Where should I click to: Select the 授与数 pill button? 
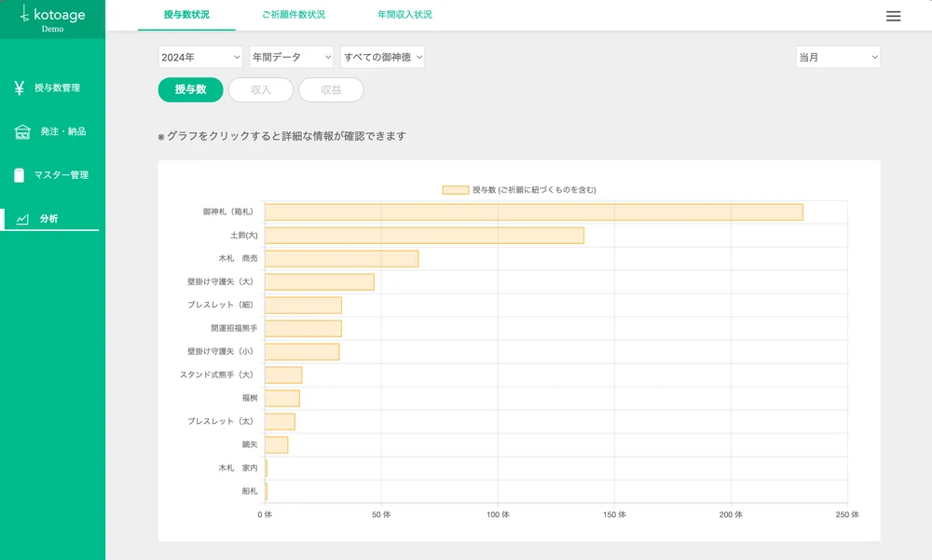coord(191,89)
